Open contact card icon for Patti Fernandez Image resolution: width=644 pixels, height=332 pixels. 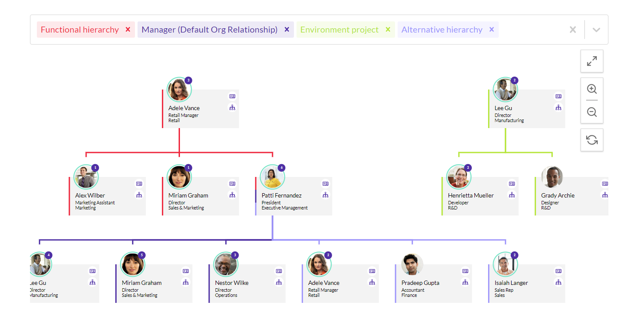[326, 184]
